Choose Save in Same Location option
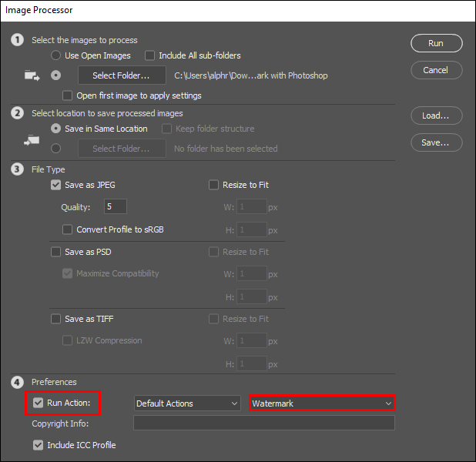The width and height of the screenshot is (476, 462). click(55, 129)
